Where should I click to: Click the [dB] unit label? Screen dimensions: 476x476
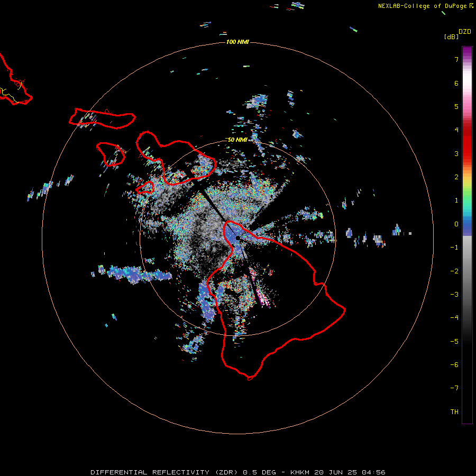[452, 36]
